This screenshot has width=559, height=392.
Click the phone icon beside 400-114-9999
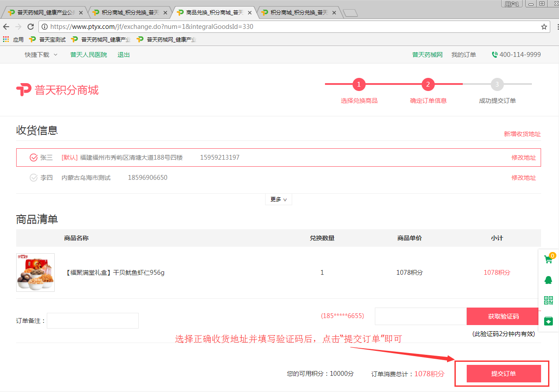click(494, 55)
